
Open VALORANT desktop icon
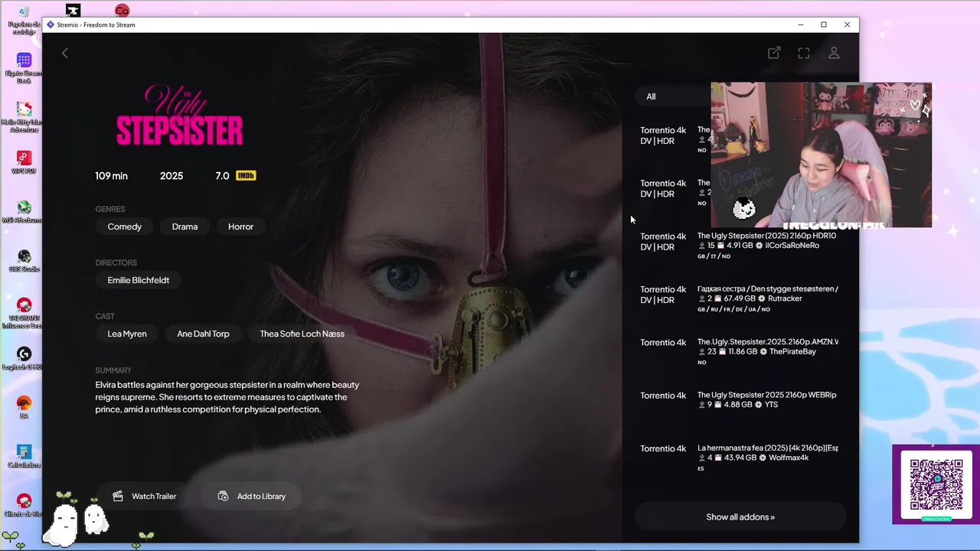(24, 312)
